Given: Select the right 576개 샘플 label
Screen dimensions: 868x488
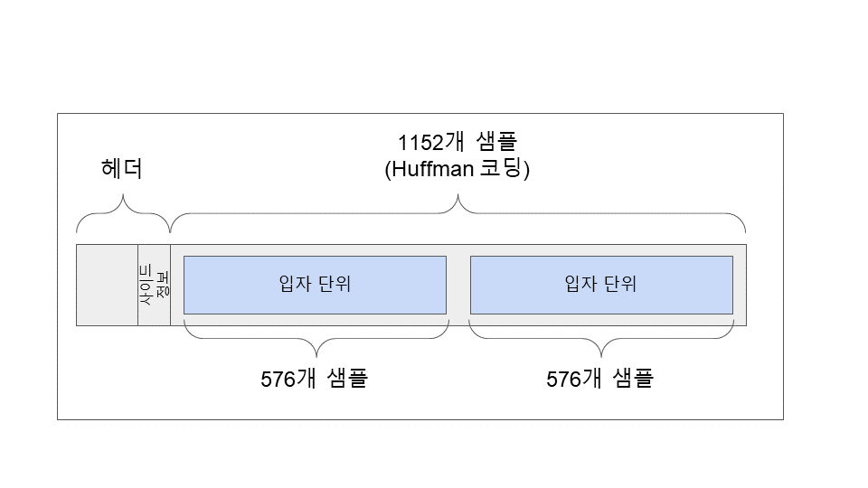Looking at the screenshot, I should (599, 379).
